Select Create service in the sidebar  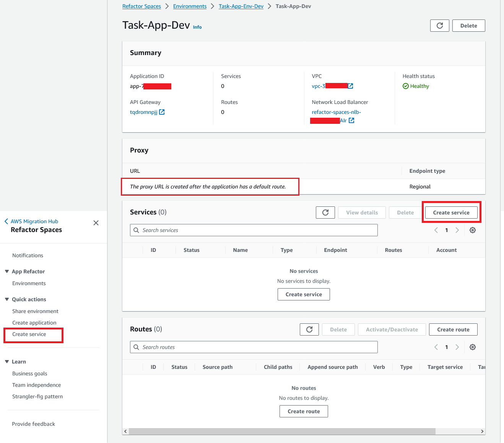click(29, 334)
